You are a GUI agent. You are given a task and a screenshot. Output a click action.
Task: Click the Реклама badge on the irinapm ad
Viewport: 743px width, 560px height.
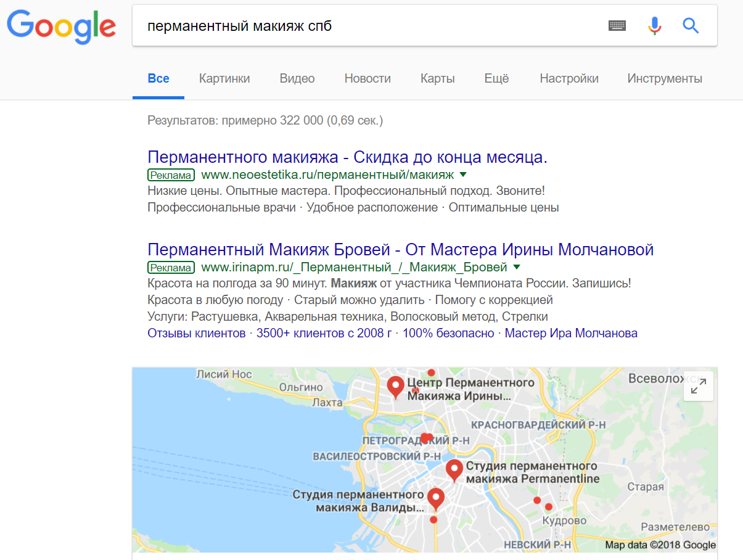click(x=171, y=268)
